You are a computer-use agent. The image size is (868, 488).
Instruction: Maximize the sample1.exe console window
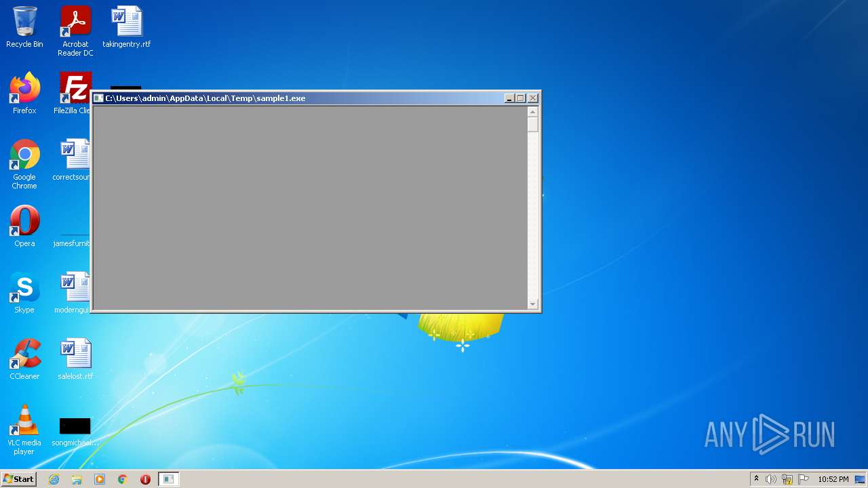521,98
